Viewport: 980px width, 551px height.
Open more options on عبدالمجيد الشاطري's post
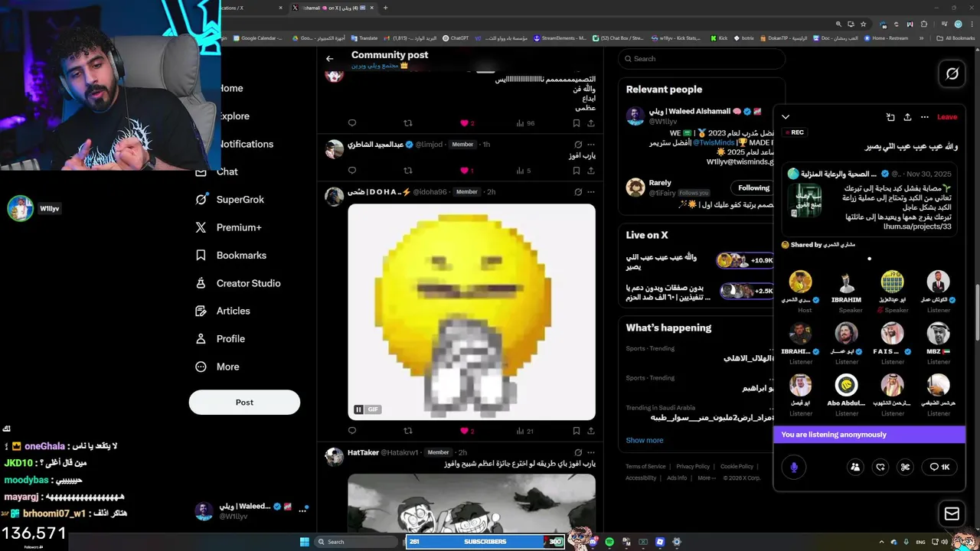(590, 144)
